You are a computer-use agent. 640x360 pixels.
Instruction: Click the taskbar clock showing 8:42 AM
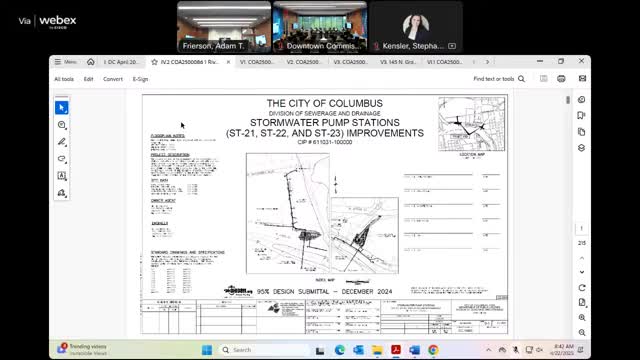[562, 350]
